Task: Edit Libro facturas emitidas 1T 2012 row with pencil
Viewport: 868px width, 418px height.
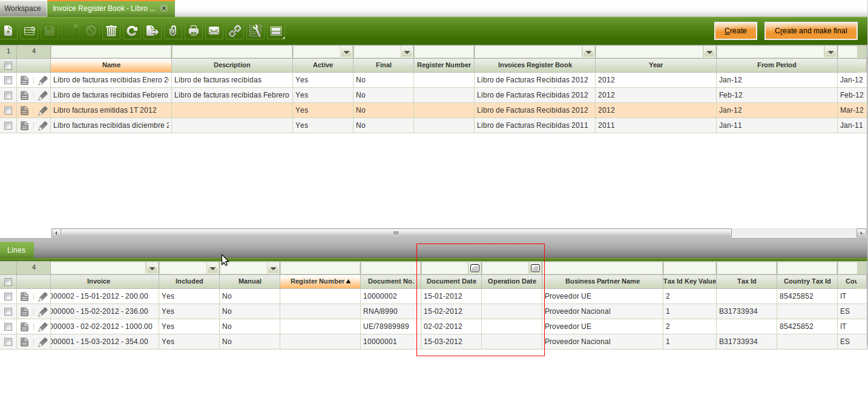Action: point(42,110)
